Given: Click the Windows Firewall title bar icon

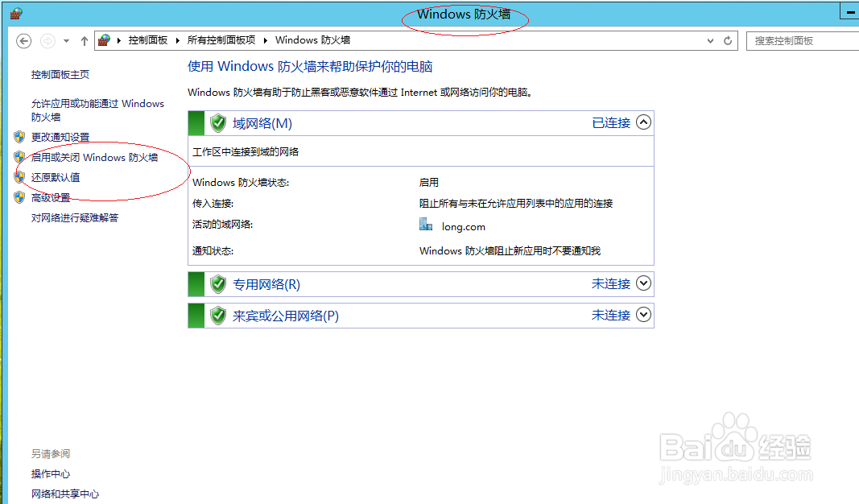Looking at the screenshot, I should (x=15, y=14).
